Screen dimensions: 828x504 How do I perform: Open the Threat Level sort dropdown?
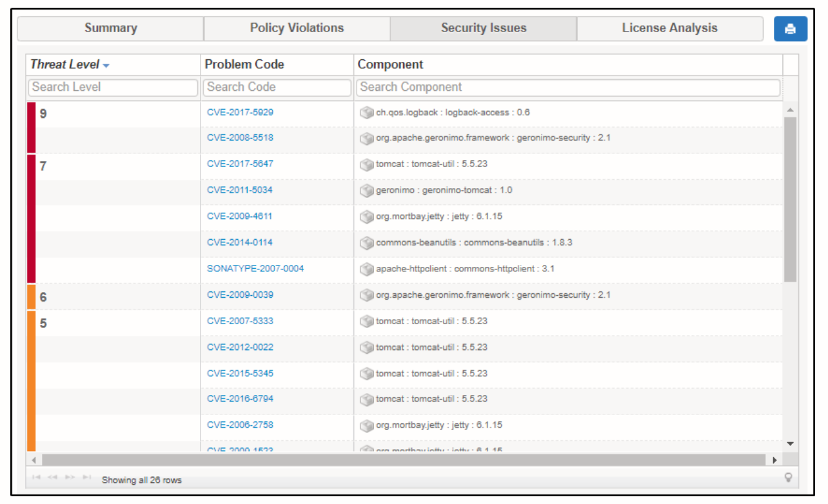coord(104,64)
